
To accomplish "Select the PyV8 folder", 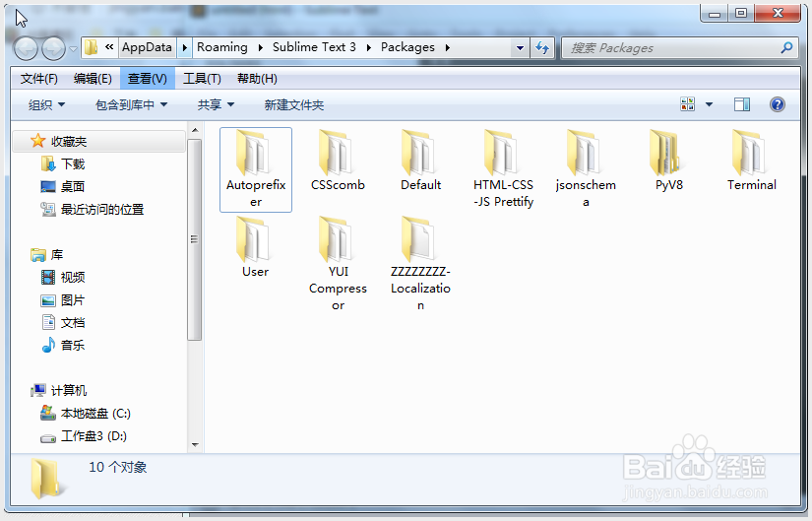I will (668, 162).
